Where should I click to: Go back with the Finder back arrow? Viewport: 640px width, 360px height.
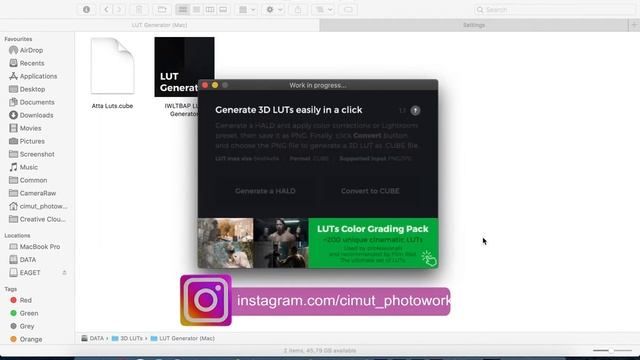[106, 9]
